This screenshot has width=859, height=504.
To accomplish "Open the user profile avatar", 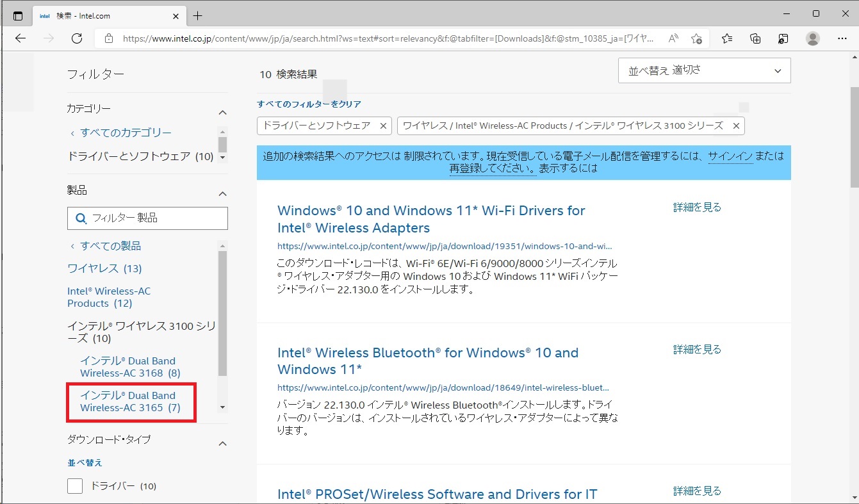I will coord(813,38).
